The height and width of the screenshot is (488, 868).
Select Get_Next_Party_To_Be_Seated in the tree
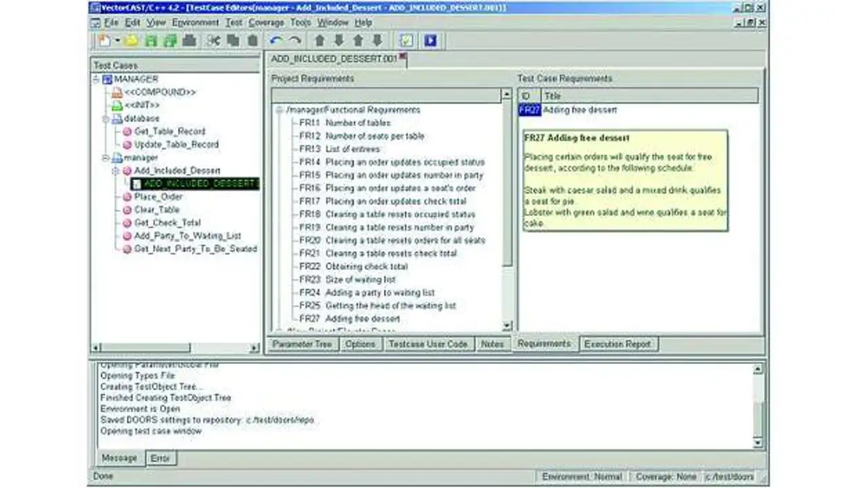(x=195, y=249)
